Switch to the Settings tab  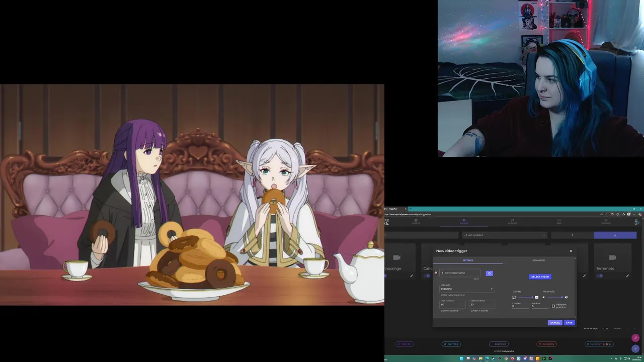pyautogui.click(x=468, y=260)
